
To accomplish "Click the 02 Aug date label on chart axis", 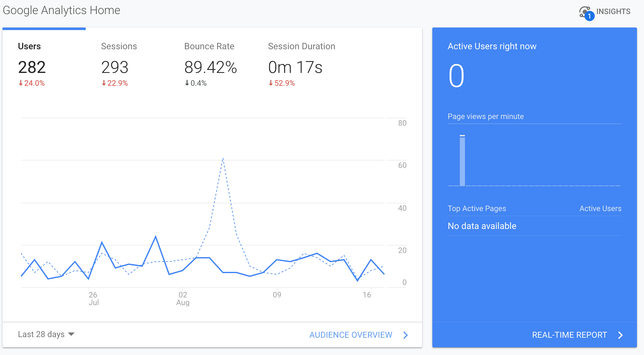I will pyautogui.click(x=183, y=298).
